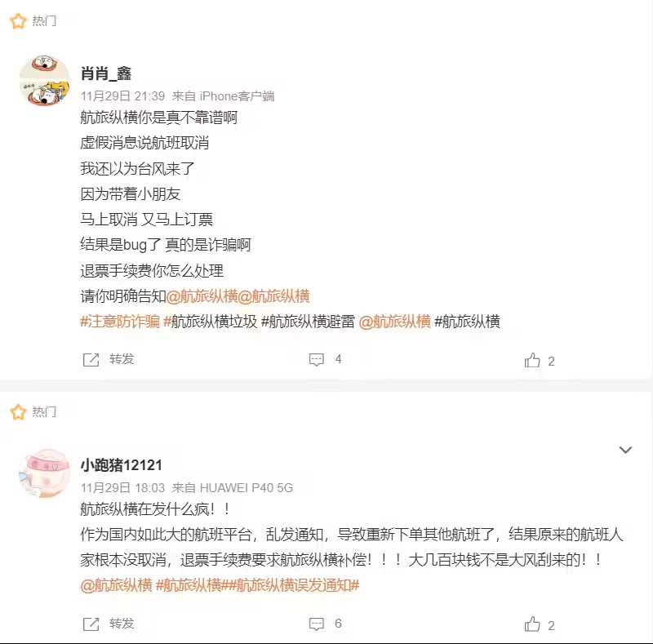Like the post by 肖肖_鑫
The width and height of the screenshot is (653, 644).
coord(532,360)
